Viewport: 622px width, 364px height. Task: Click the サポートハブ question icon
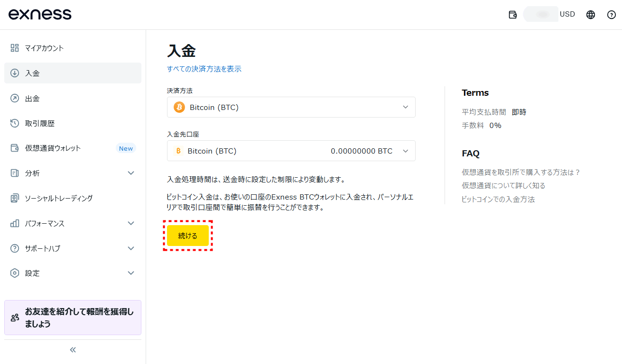click(x=15, y=248)
